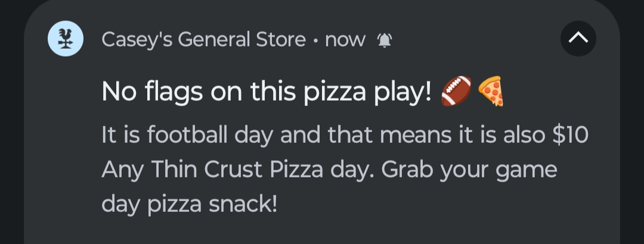The height and width of the screenshot is (244, 644).
Task: Open the "No flags on this pizza play!" title
Action: (267, 92)
